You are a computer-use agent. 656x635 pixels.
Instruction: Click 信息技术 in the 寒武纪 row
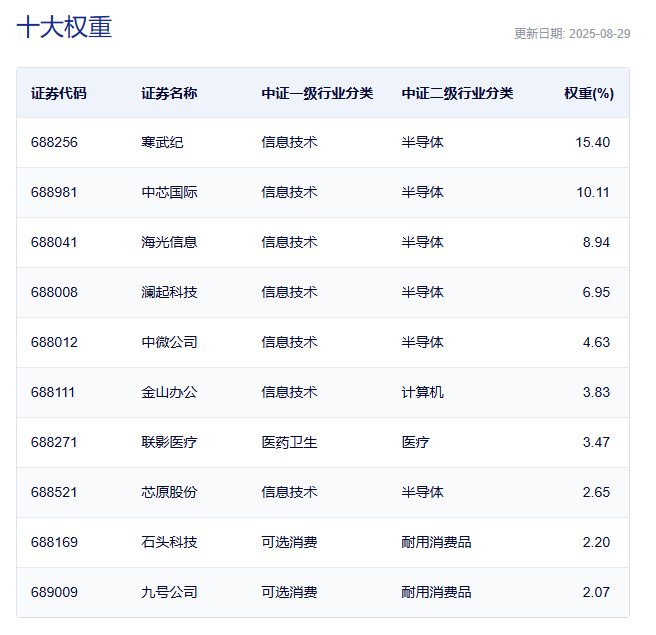pos(289,142)
